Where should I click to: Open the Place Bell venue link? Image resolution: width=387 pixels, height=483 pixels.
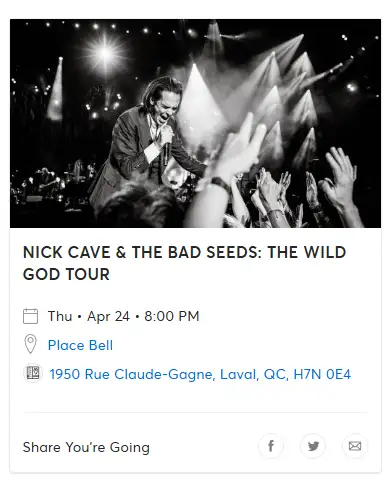click(x=80, y=345)
